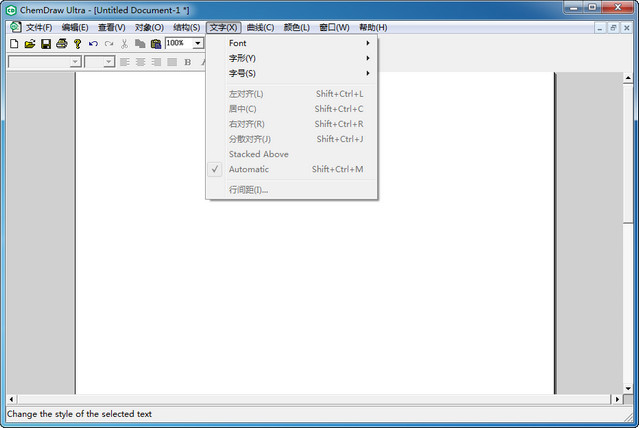This screenshot has height=428, width=639.
Task: Click the Copy icon
Action: (140, 44)
